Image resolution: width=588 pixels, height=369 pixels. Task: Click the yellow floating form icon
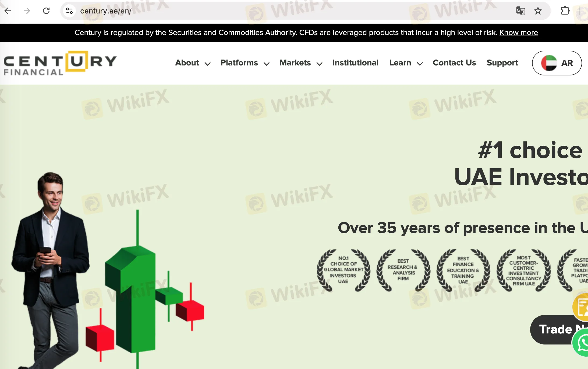coord(582,308)
